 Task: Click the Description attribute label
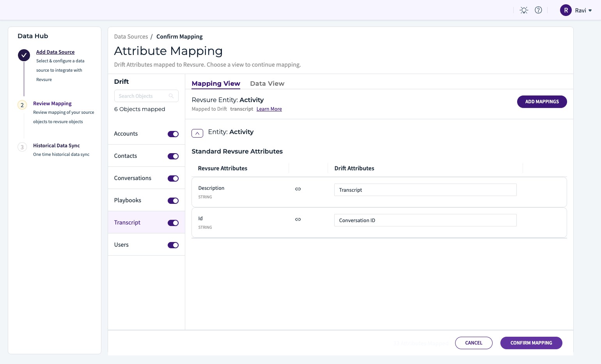(x=211, y=188)
